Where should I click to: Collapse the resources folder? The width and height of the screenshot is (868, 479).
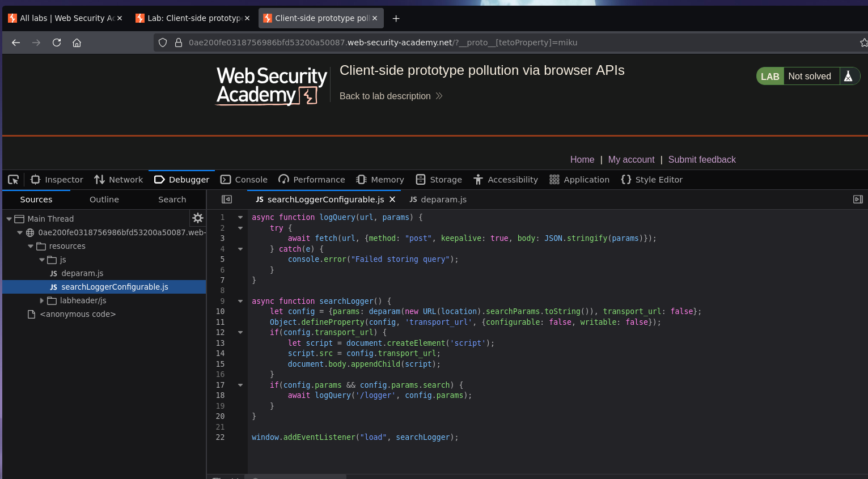coord(31,246)
